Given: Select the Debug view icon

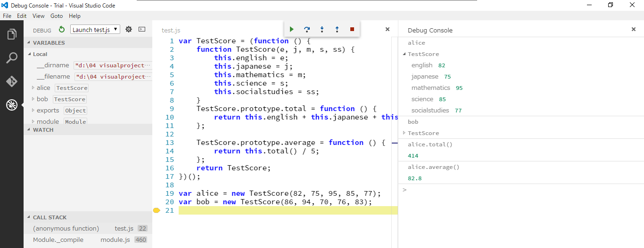Looking at the screenshot, I should click(12, 105).
